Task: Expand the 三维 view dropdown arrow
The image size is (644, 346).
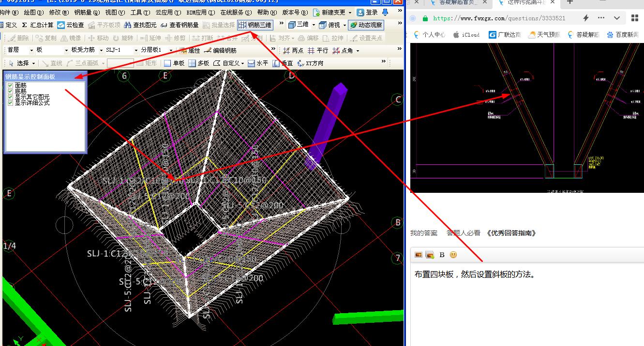Action: [314, 25]
